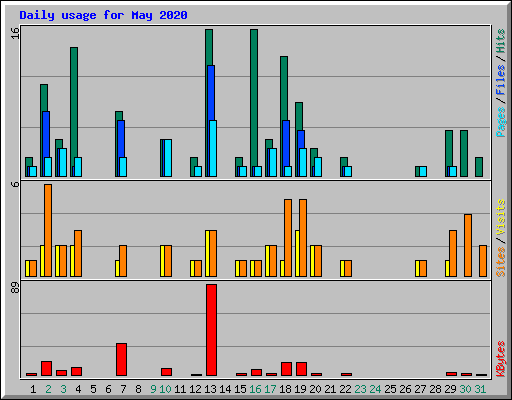Click the yellow sites bar for day 19
The height and width of the screenshot is (400, 512).
pyautogui.click(x=297, y=253)
